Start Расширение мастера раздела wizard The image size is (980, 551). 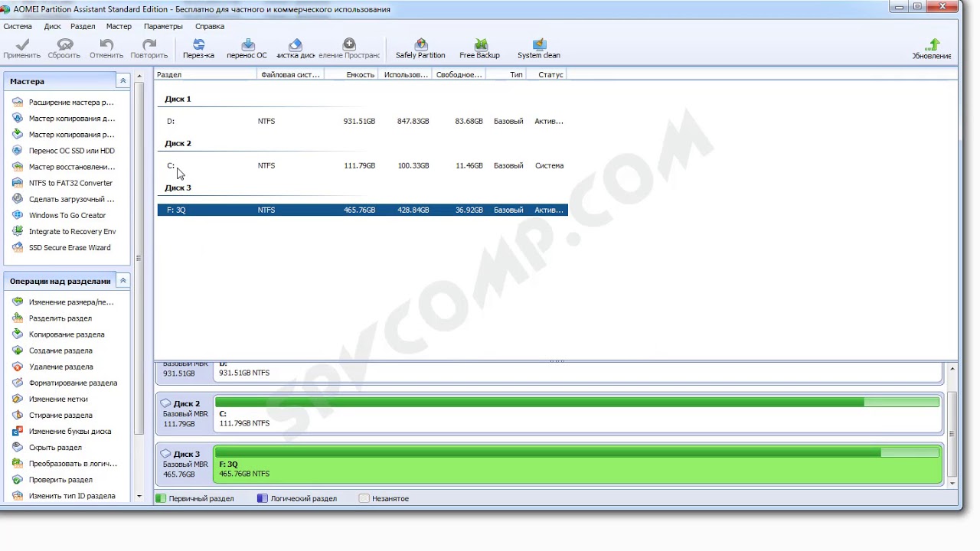click(x=64, y=103)
